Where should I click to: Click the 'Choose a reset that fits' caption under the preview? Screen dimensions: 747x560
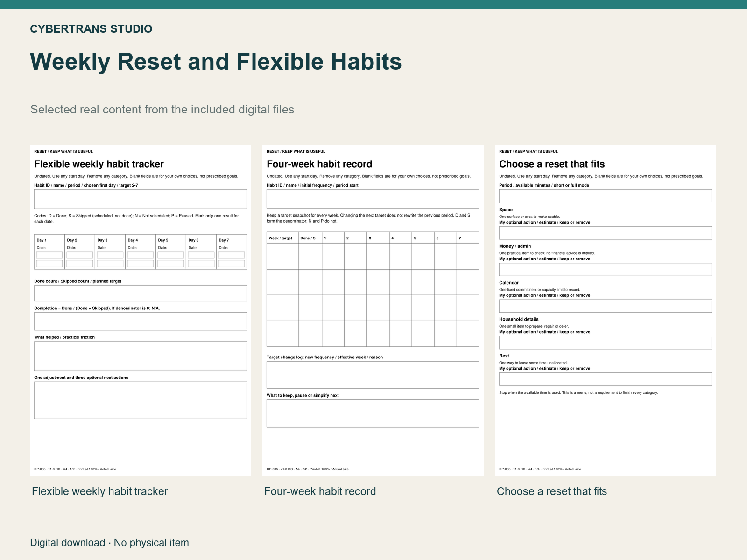click(552, 491)
